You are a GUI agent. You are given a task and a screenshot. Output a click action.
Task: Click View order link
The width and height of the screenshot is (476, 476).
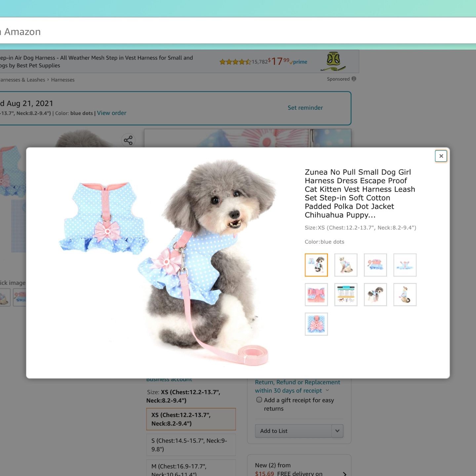point(112,113)
